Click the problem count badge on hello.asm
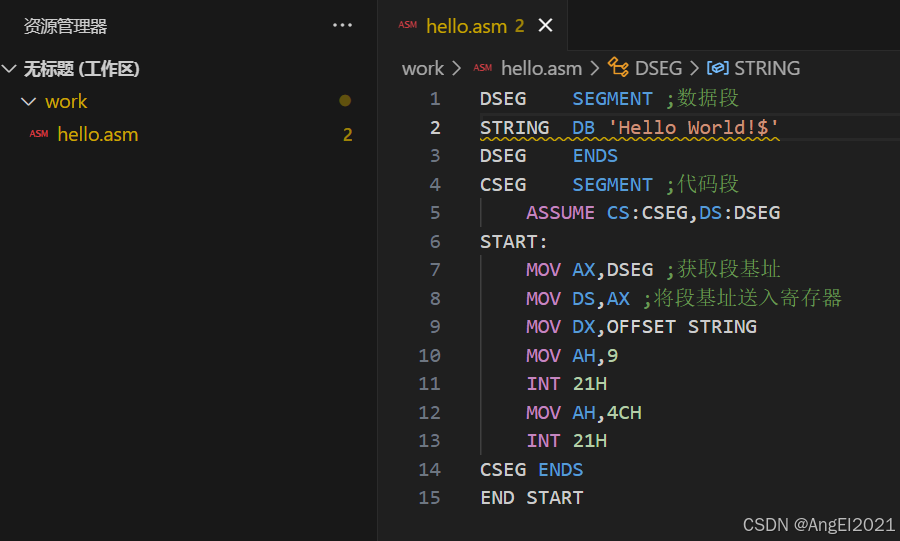The height and width of the screenshot is (541, 900). pos(347,134)
